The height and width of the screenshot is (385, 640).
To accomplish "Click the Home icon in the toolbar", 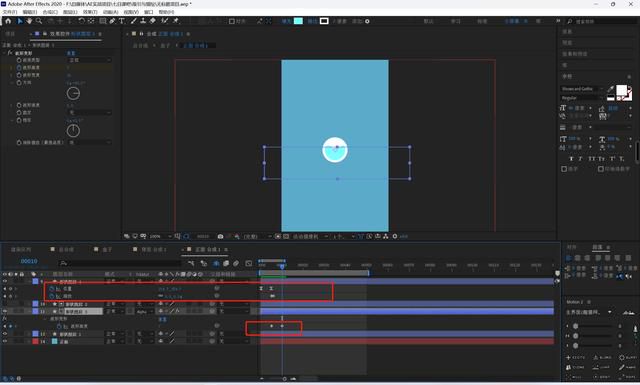I will pos(8,21).
